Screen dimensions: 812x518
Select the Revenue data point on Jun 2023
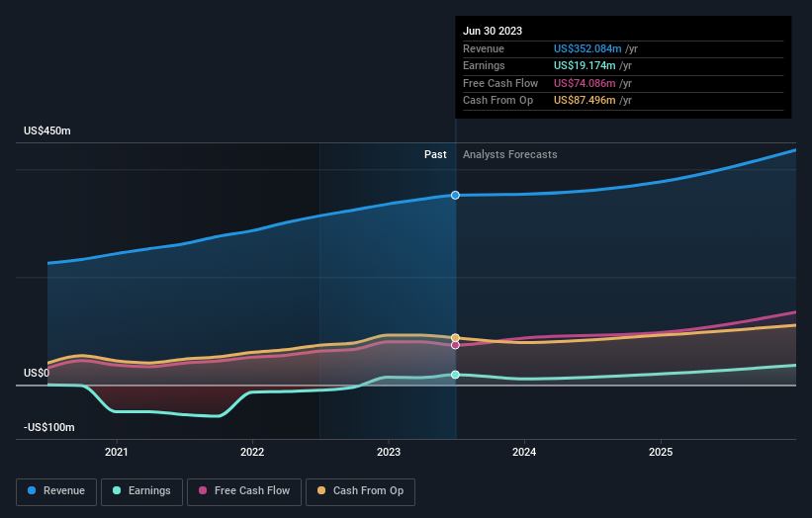pos(455,195)
